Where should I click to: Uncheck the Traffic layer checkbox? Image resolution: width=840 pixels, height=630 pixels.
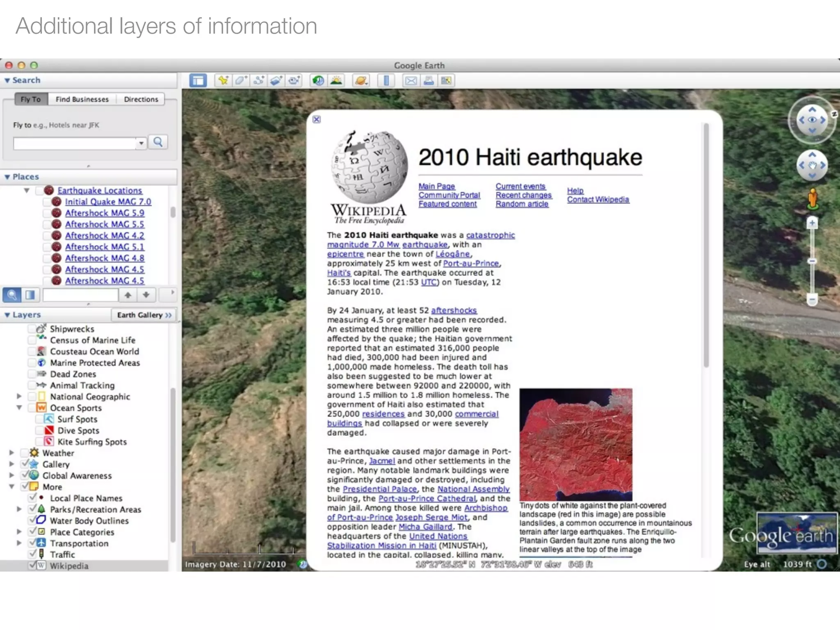33,554
